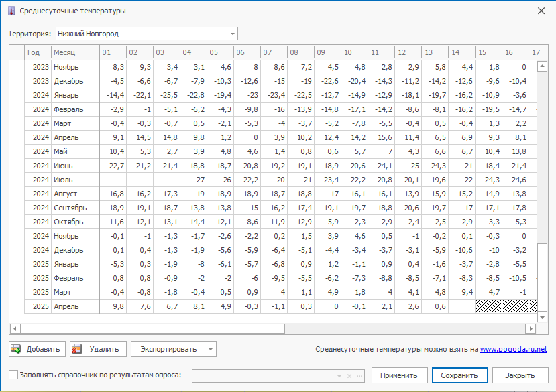Select the Январь cell in the 2024 row
The height and width of the screenshot is (392, 556).
[75, 95]
